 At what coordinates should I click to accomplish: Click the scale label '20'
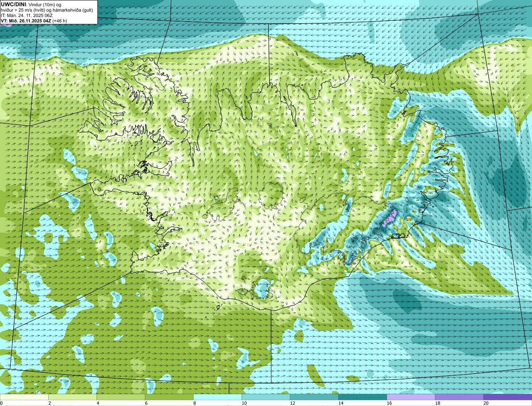(x=486, y=403)
